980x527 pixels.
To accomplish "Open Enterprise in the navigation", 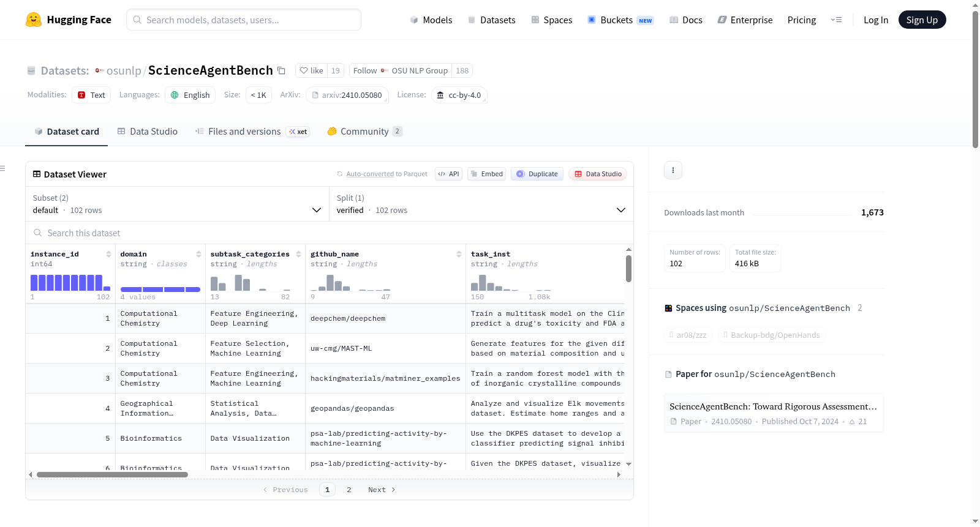I will coord(745,20).
